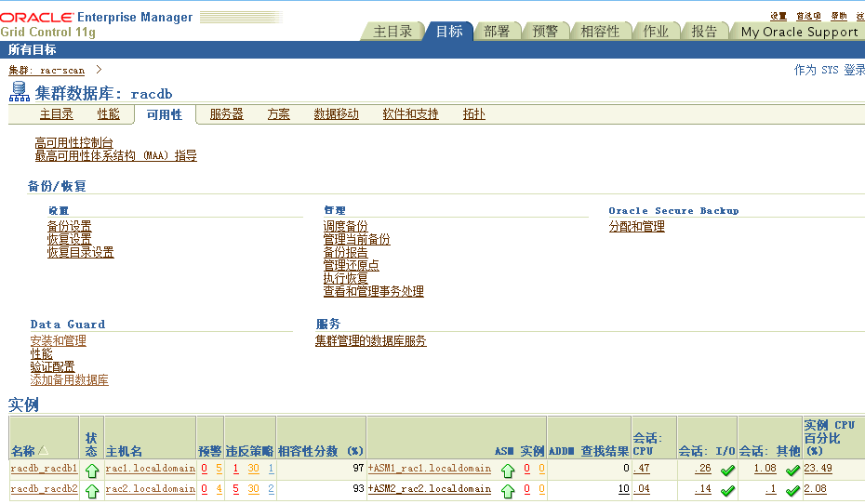This screenshot has height=504, width=865.
Task: Open the rac2.localdomain host link
Action: (x=151, y=488)
